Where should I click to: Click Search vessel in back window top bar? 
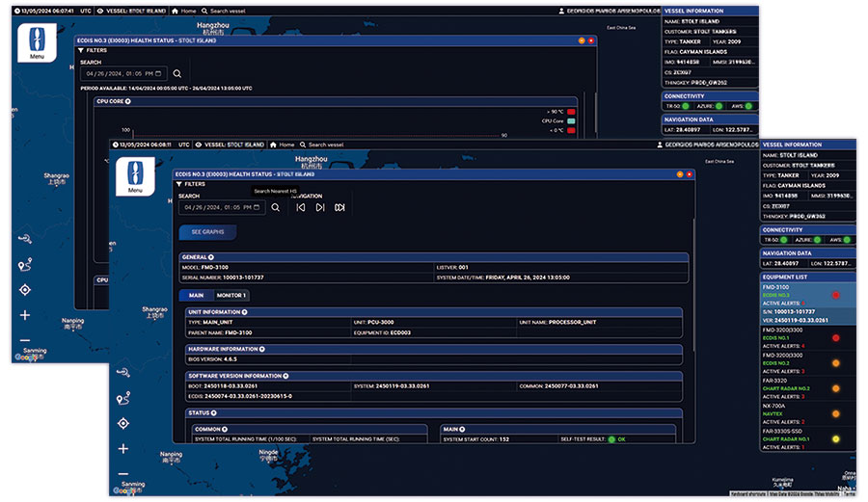tap(224, 11)
